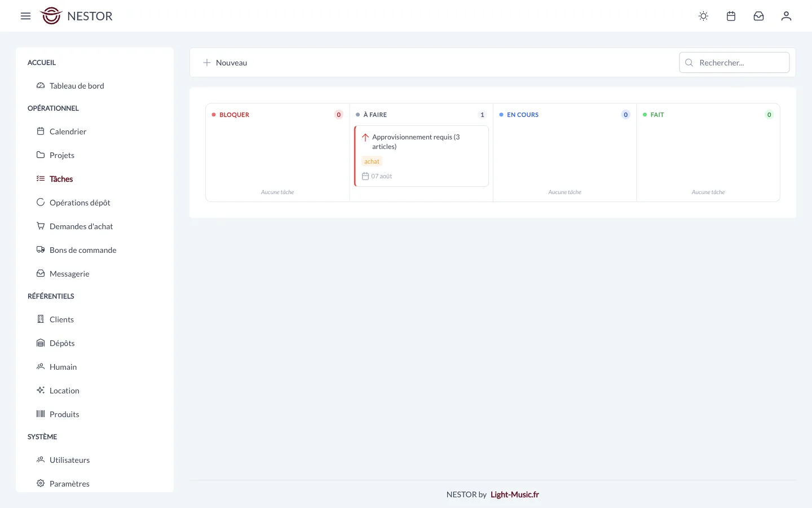
Task: Click the EN COURS count badge
Action: click(x=625, y=115)
